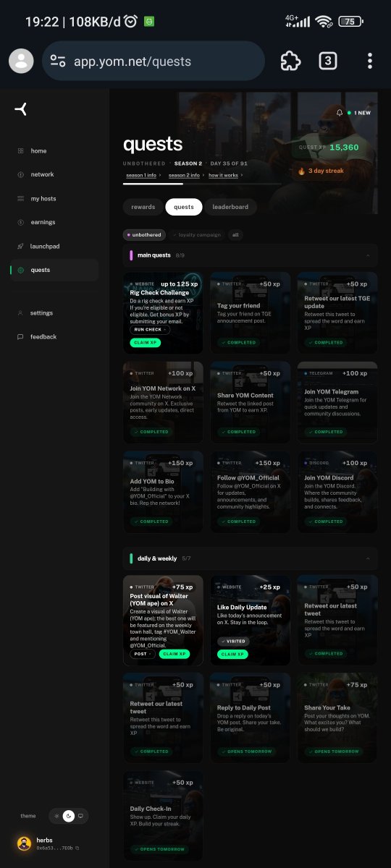Toggle the unbothered filter chip
391x868 pixels.
coord(144,235)
